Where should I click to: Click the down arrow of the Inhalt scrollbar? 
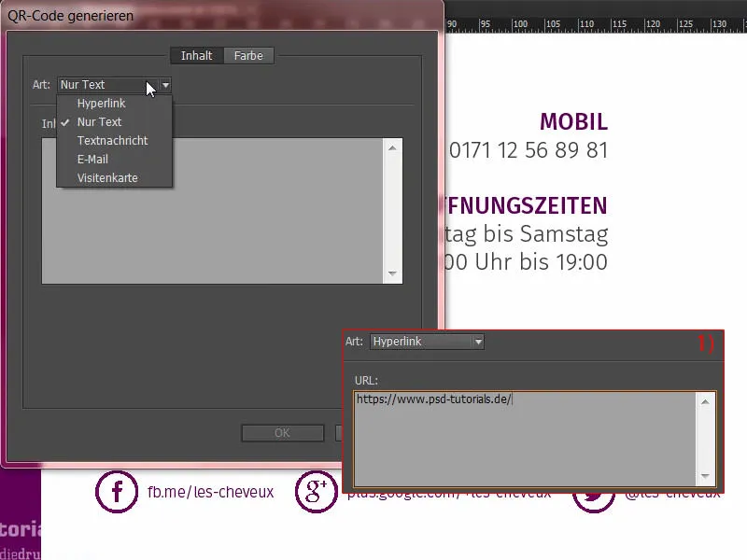[x=392, y=273]
